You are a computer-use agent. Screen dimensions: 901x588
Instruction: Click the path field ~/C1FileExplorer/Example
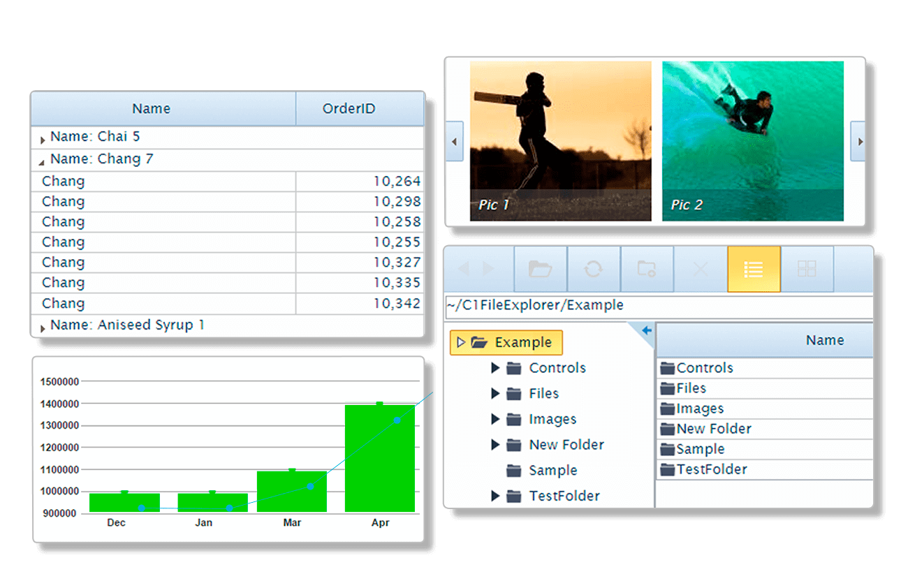659,306
